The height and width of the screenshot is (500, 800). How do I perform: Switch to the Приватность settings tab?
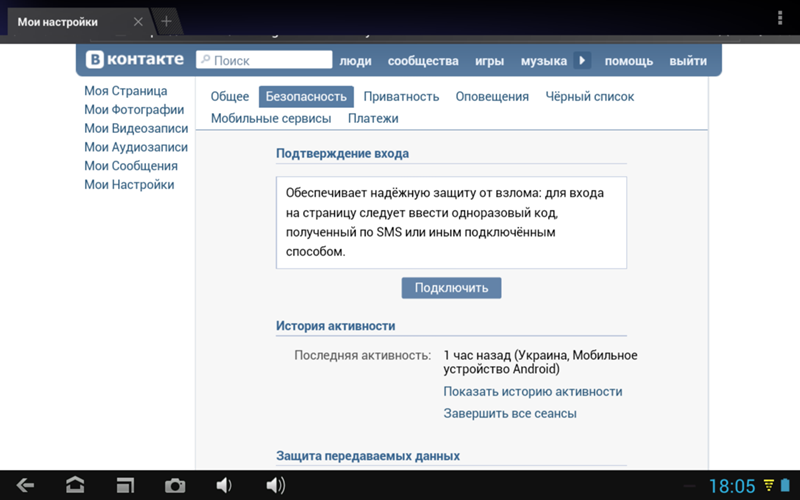pyautogui.click(x=401, y=96)
